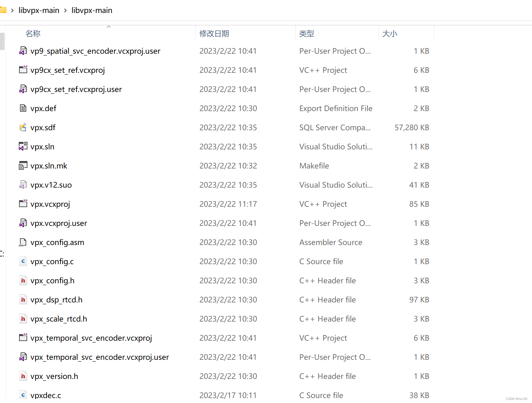Click the C++ header icon beside vpx_config.h
The height and width of the screenshot is (403, 532).
tap(23, 280)
